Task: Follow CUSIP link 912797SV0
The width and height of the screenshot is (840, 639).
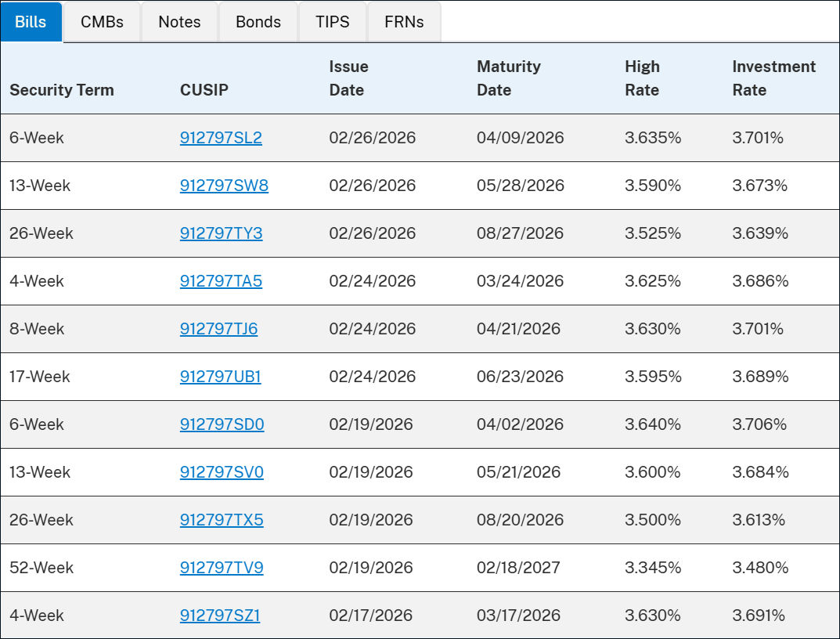Action: pyautogui.click(x=222, y=472)
